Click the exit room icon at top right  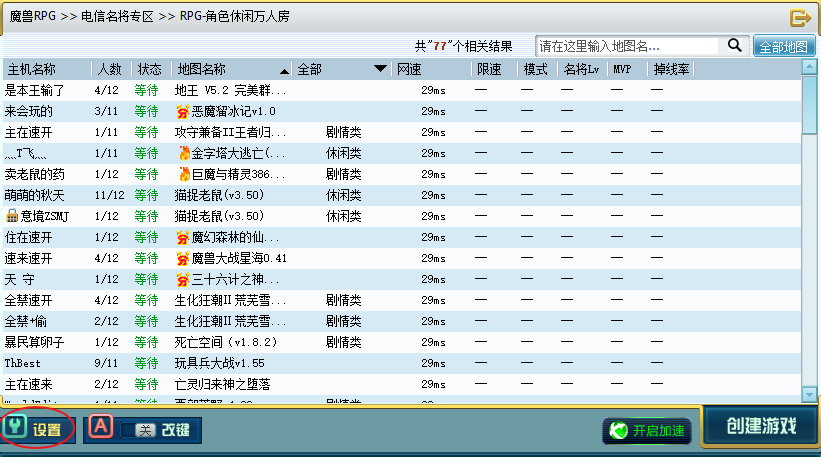[799, 17]
